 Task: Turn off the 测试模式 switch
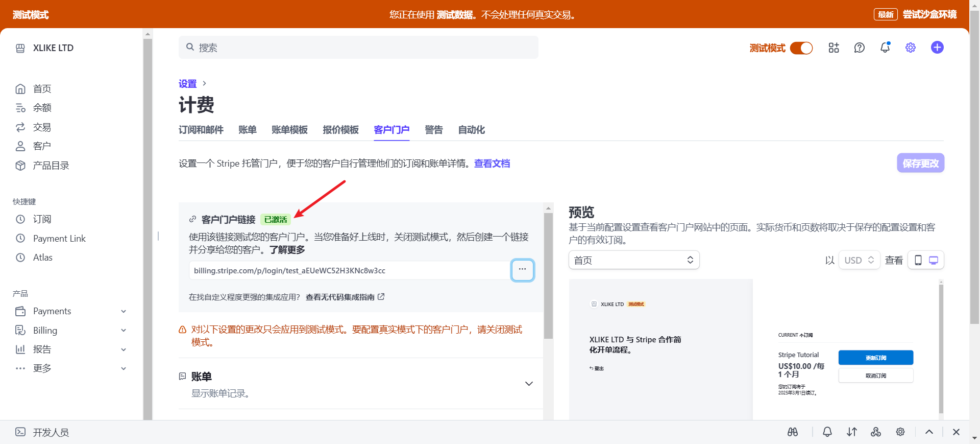801,48
